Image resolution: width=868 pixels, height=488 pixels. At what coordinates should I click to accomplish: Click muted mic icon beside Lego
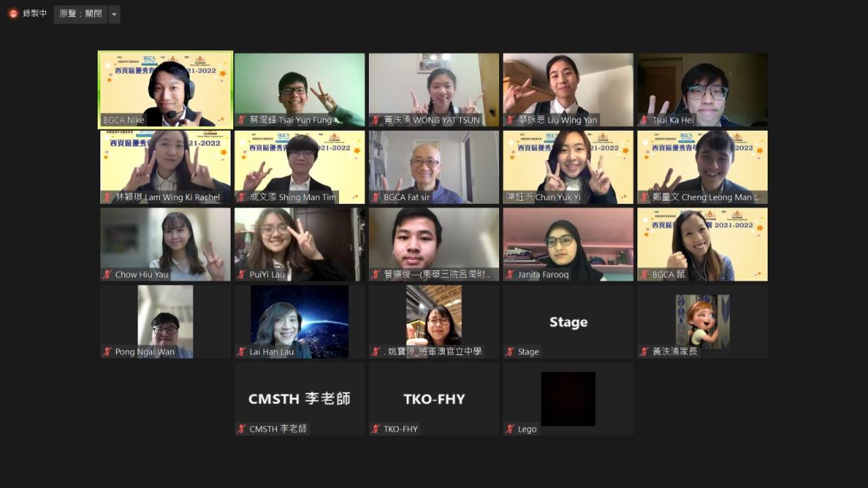point(510,429)
